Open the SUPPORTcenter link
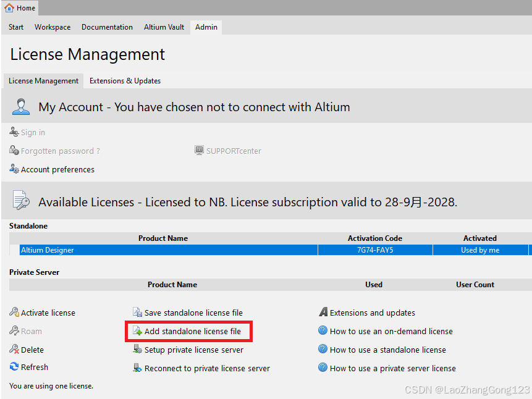532x399 pixels. pos(234,151)
